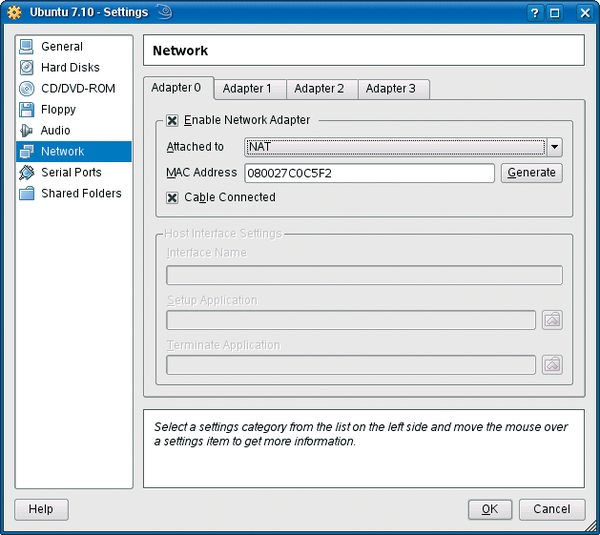This screenshot has width=600, height=535.
Task: Select Serial Ports label in list
Action: coord(72,173)
